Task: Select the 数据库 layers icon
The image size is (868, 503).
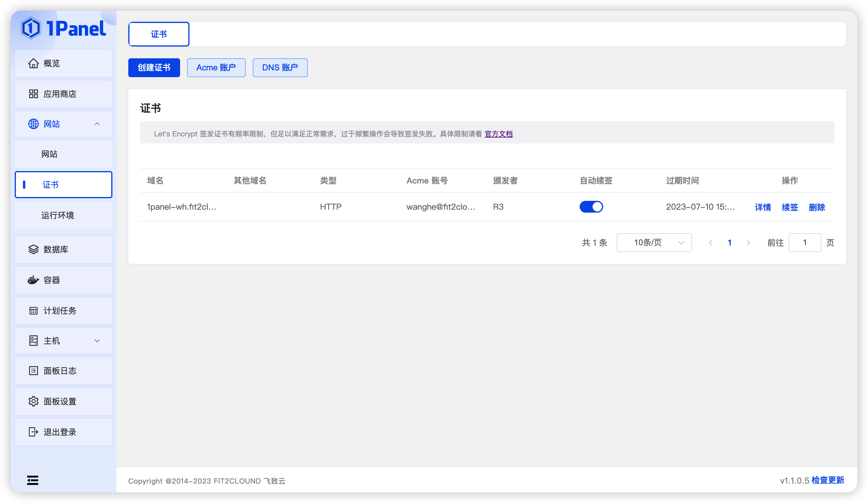Action: (x=34, y=249)
